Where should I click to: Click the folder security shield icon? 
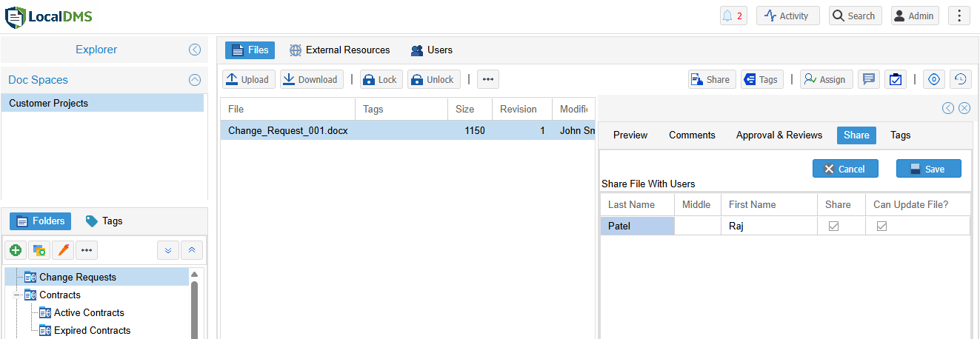click(x=39, y=250)
